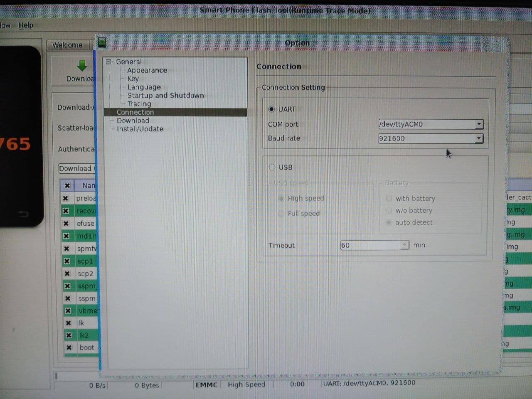Select Appearance in the options tree
This screenshot has height=399, width=532.
point(147,70)
